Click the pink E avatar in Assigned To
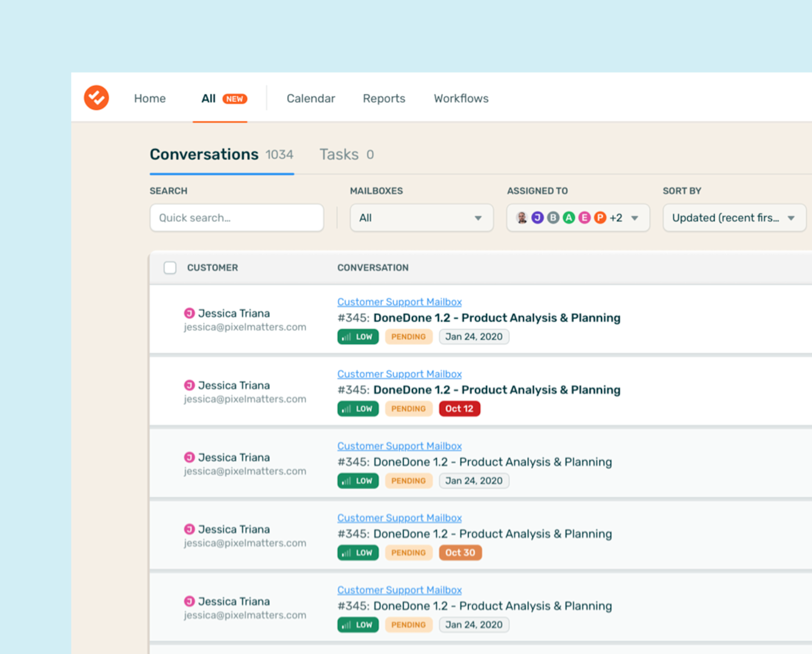The height and width of the screenshot is (654, 812). pyautogui.click(x=585, y=218)
